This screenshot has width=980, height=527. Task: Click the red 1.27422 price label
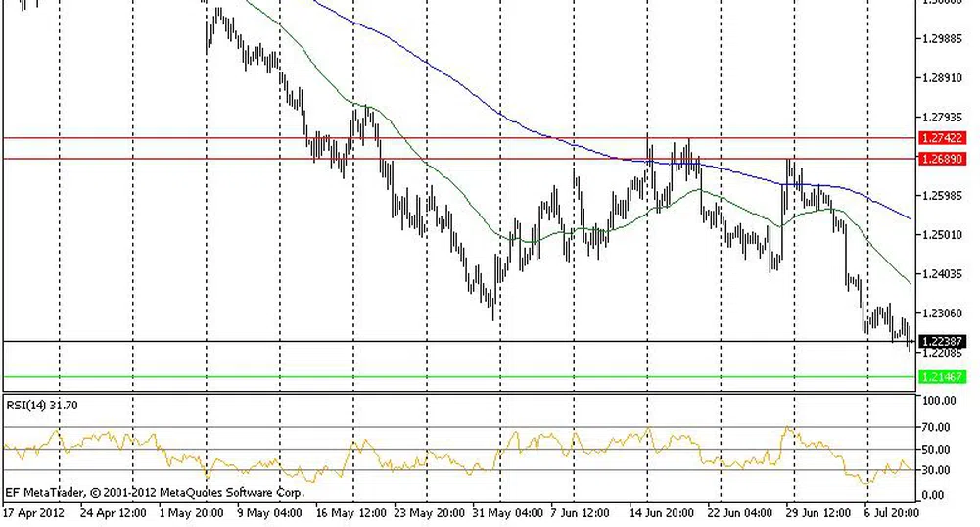click(943, 139)
